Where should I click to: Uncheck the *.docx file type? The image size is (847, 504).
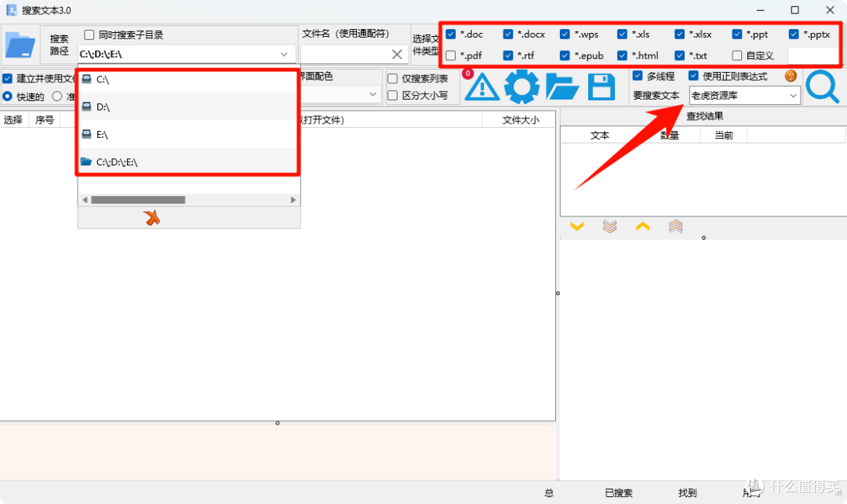pyautogui.click(x=507, y=34)
